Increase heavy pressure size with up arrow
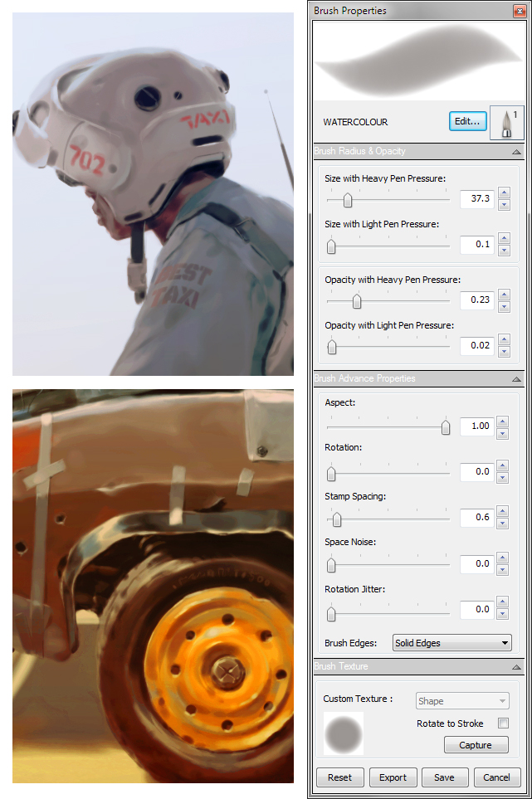 click(x=505, y=192)
